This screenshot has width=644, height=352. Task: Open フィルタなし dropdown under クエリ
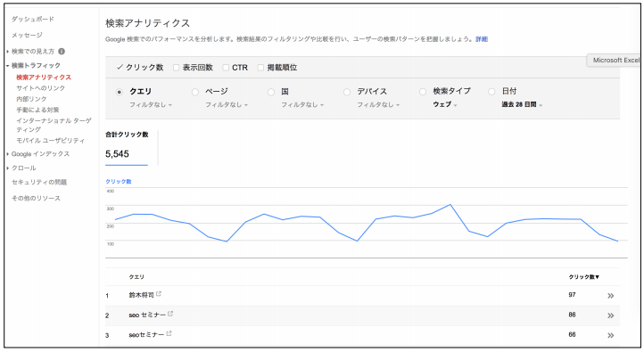click(151, 104)
